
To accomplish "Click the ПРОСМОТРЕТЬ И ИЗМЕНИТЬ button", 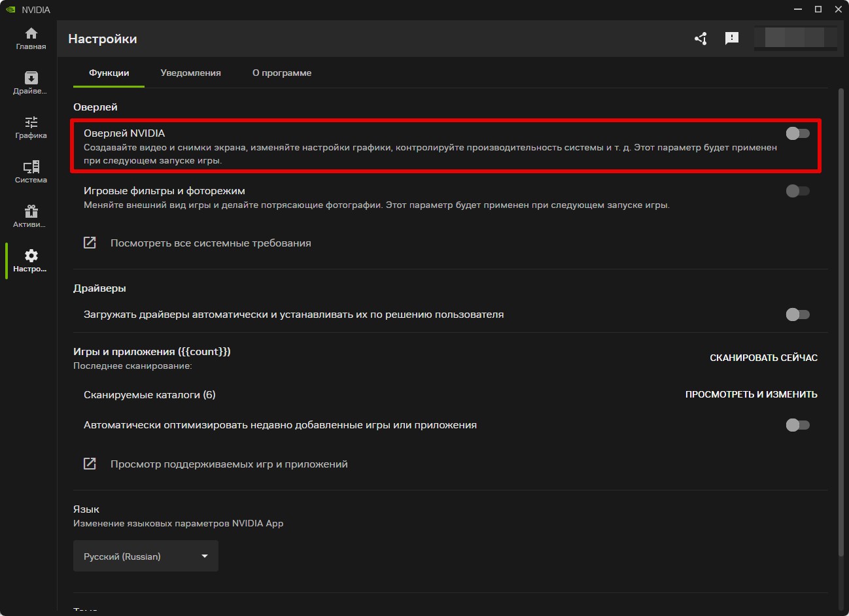I will pos(752,394).
